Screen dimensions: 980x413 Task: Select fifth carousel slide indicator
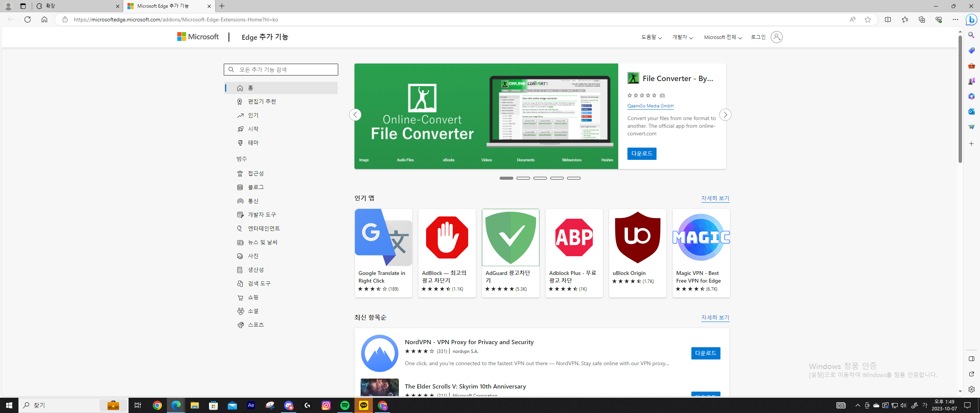click(x=573, y=178)
